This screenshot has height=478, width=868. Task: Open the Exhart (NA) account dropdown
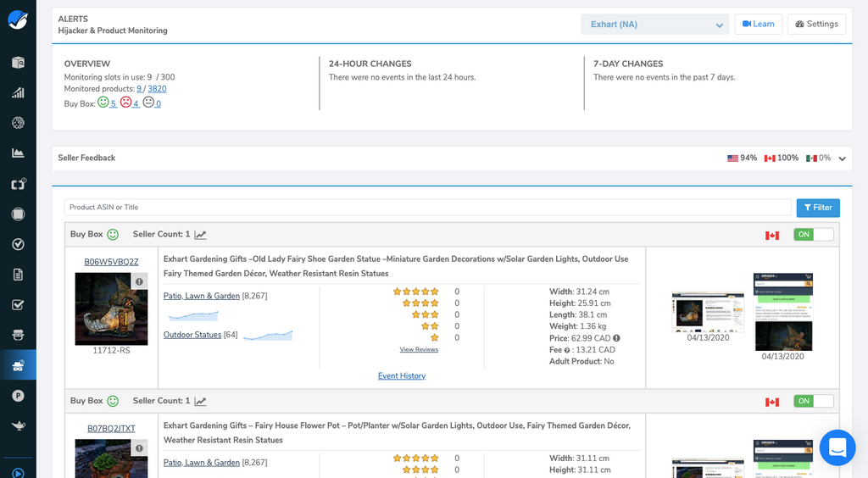[x=654, y=25]
